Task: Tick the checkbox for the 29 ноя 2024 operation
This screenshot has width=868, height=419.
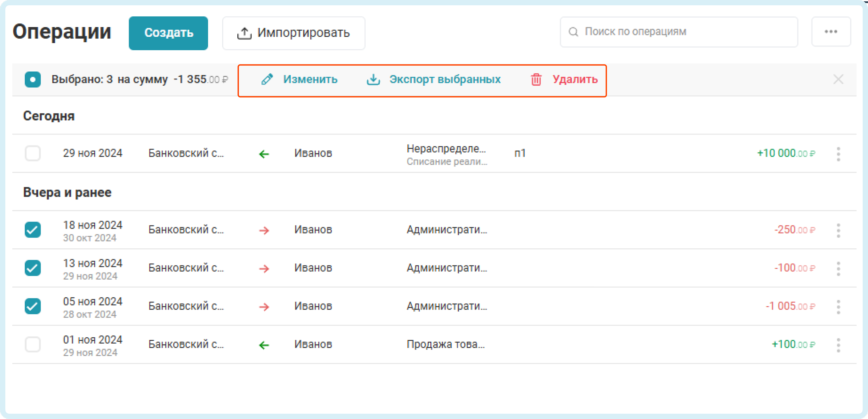Action: coord(33,153)
